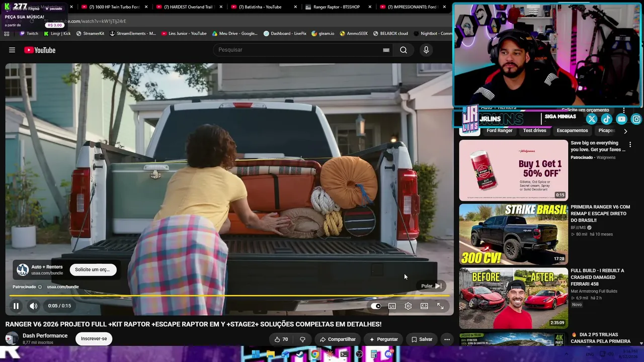Image resolution: width=644 pixels, height=362 pixels.
Task: Open the StreamElements bookmark
Action: click(133, 34)
